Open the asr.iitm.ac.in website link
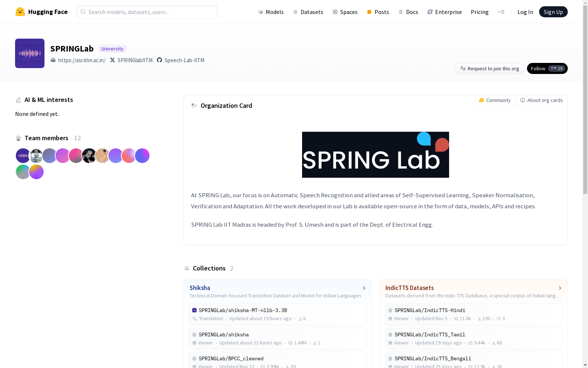Screen dimensions: 588x368 [x=82, y=60]
